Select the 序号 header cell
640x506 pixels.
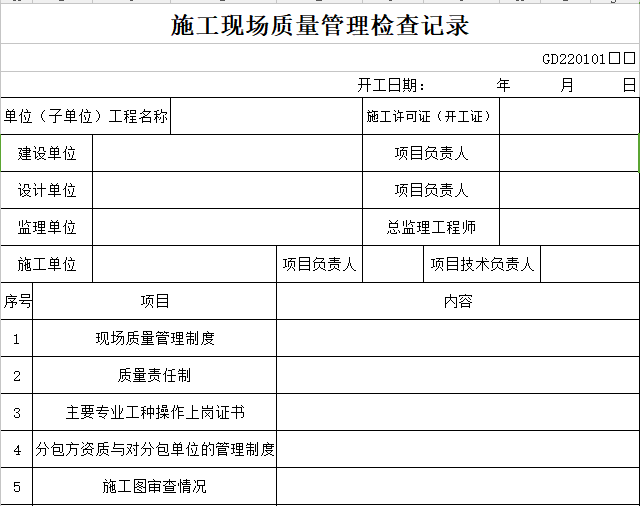(17, 301)
